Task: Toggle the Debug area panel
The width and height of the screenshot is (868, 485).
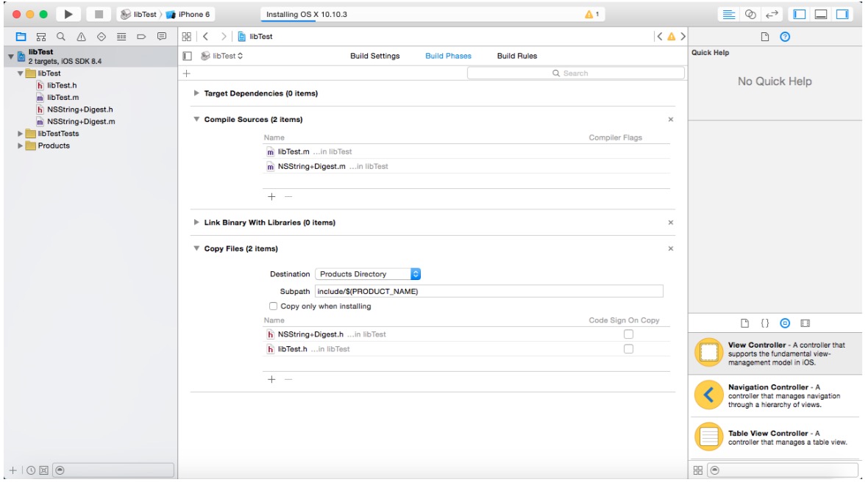Action: pos(821,15)
